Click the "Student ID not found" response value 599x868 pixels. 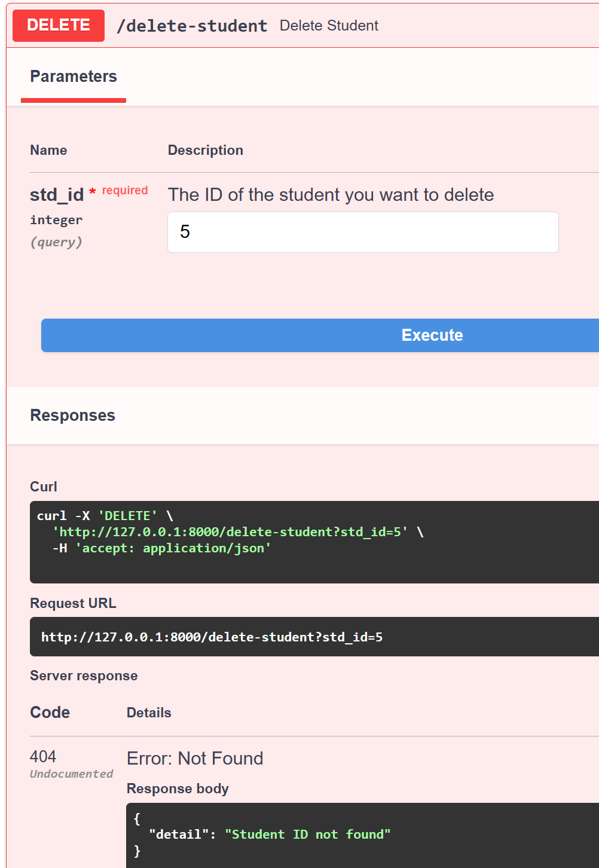coord(307,835)
